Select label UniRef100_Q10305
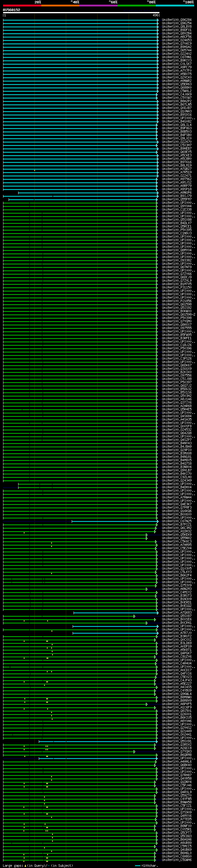197x868 pixels. (176, 569)
